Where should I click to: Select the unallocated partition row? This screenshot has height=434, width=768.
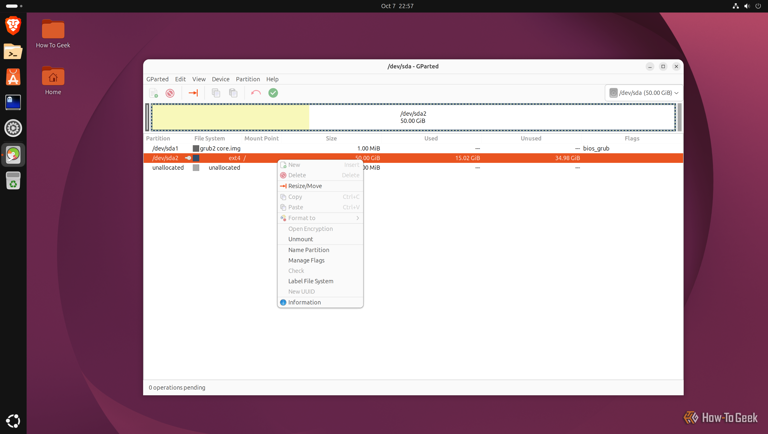tap(413, 168)
